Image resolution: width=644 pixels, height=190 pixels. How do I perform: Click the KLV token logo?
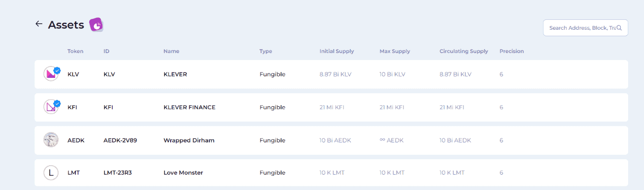point(51,74)
